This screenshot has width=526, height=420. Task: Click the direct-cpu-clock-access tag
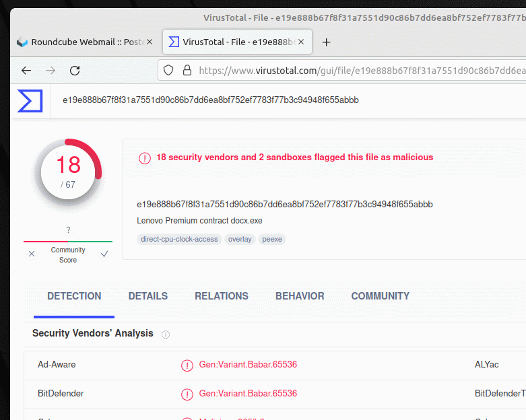click(179, 240)
